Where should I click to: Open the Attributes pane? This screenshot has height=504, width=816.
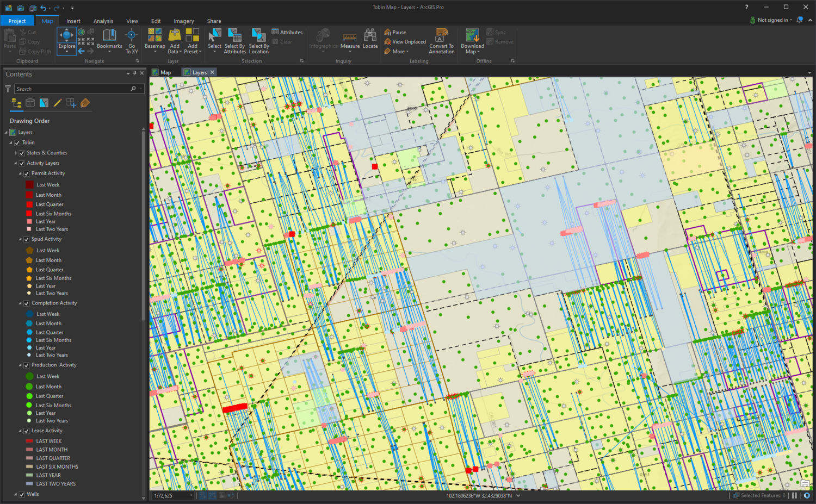287,32
